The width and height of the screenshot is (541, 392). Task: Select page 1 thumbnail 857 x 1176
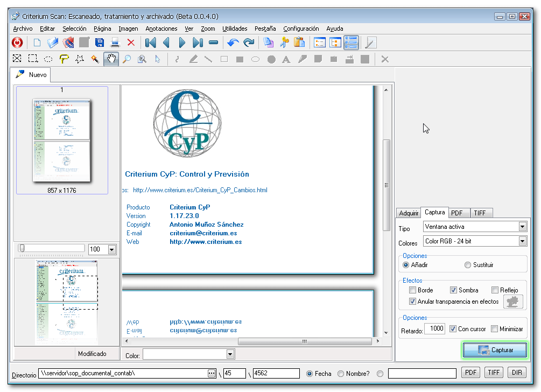[x=62, y=140]
